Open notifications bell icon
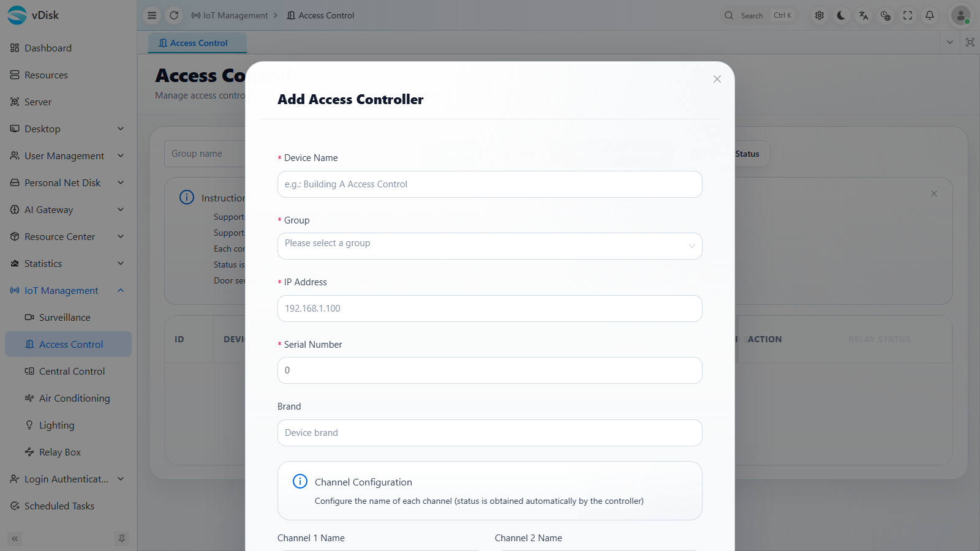This screenshot has width=980, height=551. [930, 15]
